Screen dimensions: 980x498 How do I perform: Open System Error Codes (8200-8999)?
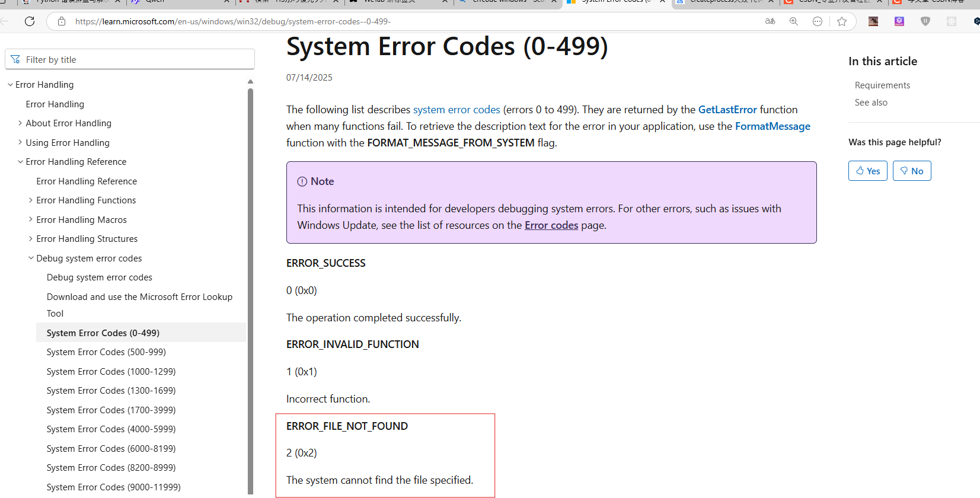[x=111, y=468]
